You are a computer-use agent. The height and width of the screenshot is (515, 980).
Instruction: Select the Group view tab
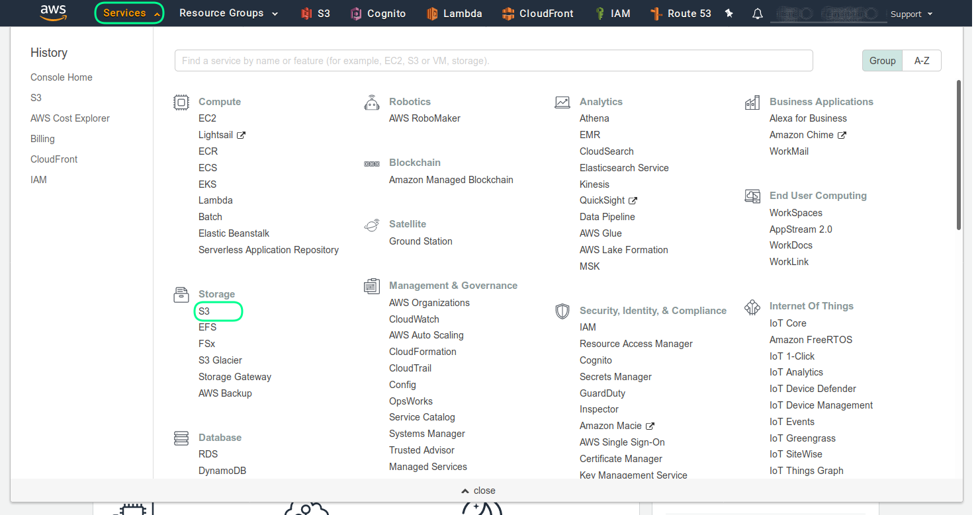pos(882,60)
